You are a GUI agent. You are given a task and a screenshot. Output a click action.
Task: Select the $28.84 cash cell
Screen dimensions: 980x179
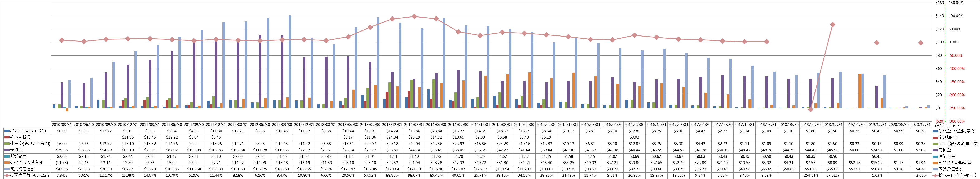(x=436, y=131)
